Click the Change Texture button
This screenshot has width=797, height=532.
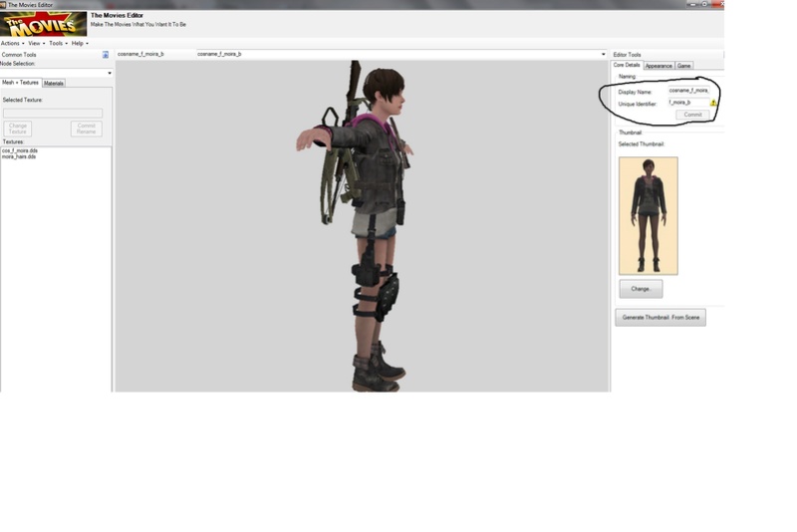click(18, 129)
